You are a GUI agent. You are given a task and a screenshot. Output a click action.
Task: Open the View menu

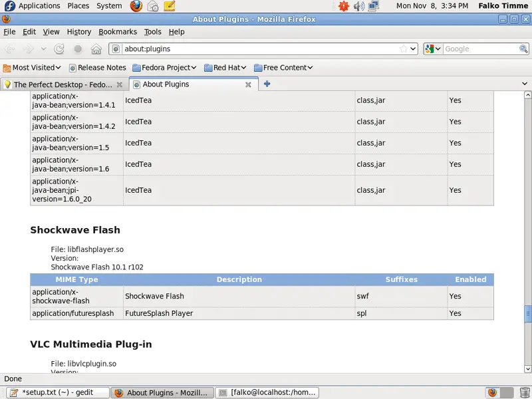point(51,32)
